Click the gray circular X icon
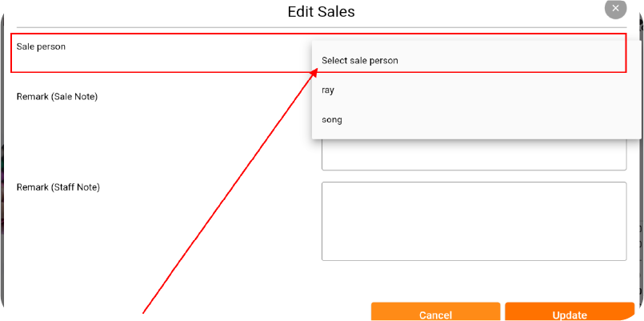The height and width of the screenshot is (321, 644). [x=615, y=8]
